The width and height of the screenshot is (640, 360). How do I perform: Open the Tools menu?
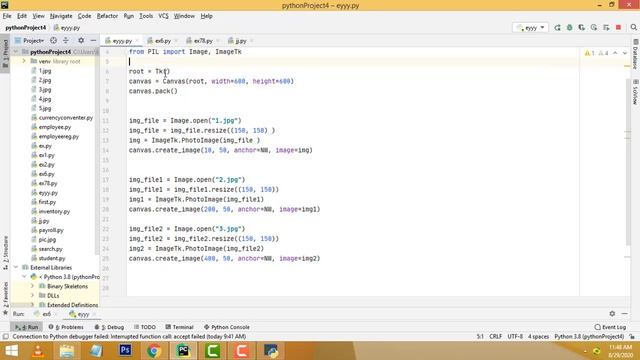point(146,16)
